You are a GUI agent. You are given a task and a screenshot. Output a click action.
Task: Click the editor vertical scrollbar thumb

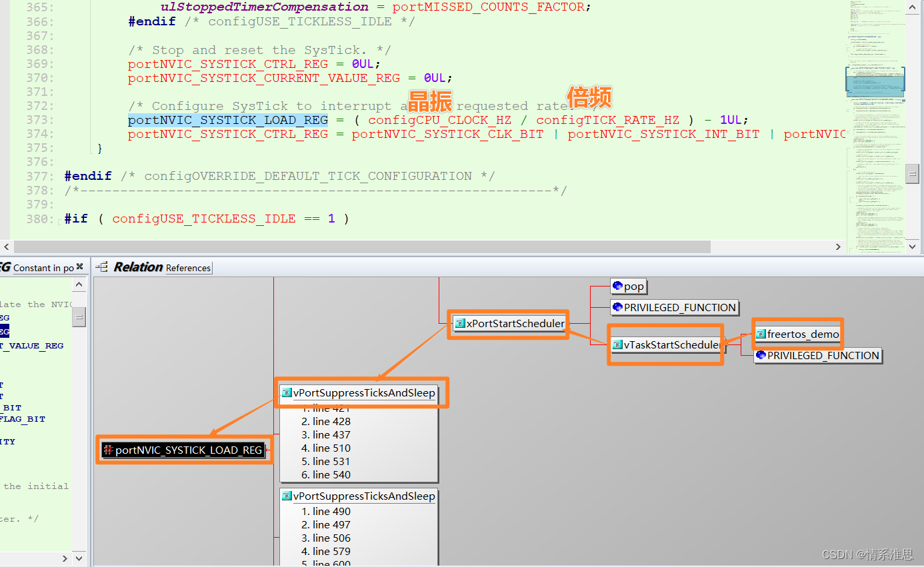pos(913,173)
